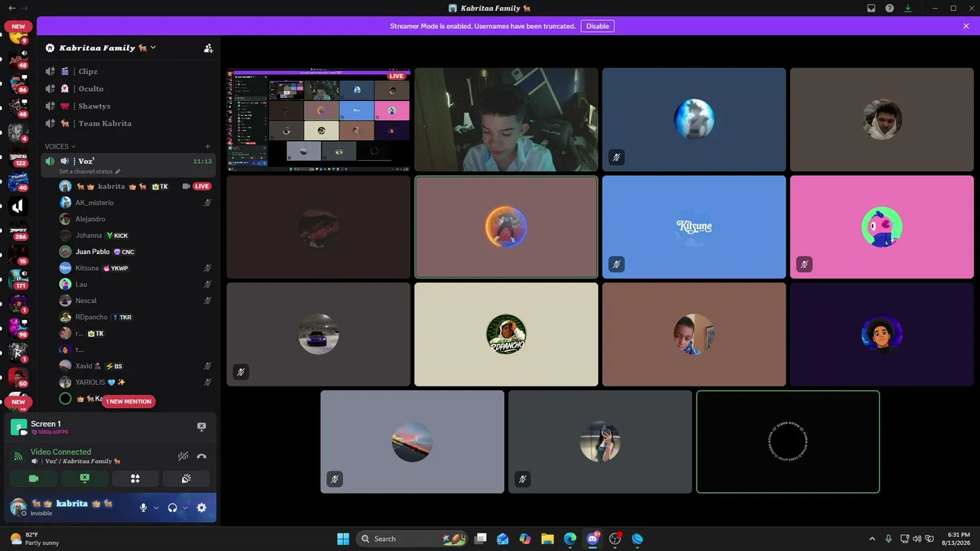This screenshot has height=551, width=980.
Task: Go back with the title bar arrow
Action: pos(11,8)
